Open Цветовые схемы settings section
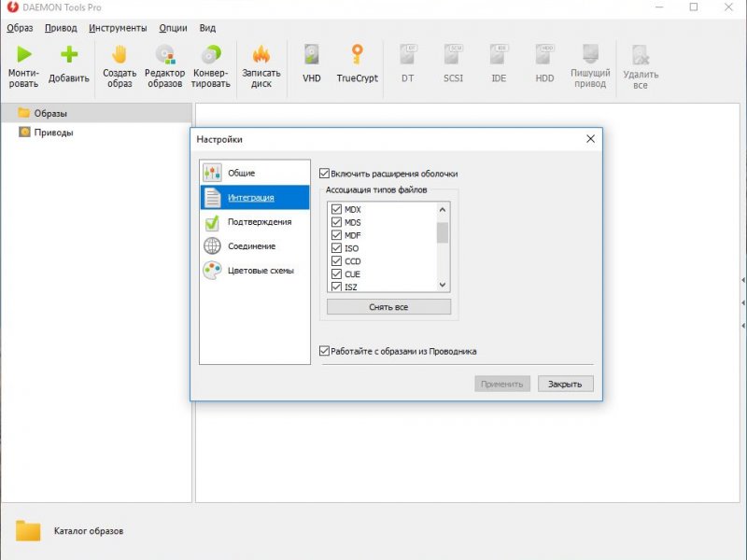 255,271
